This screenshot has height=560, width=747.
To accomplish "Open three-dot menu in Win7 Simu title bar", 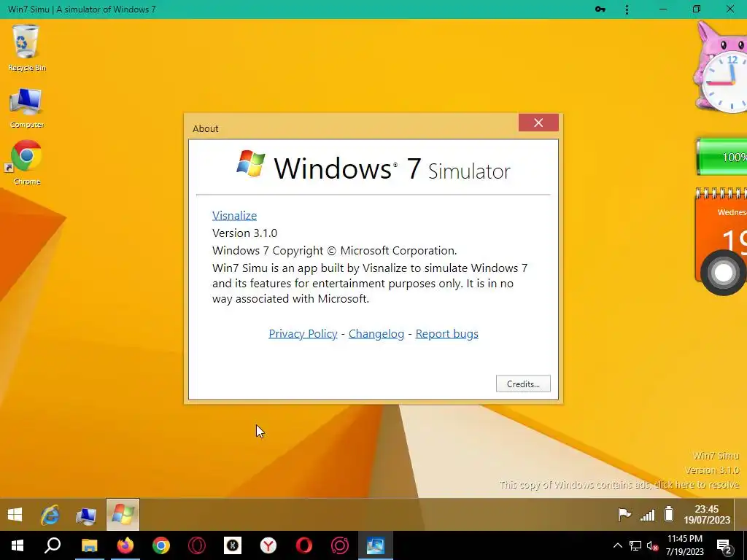I will [x=627, y=9].
